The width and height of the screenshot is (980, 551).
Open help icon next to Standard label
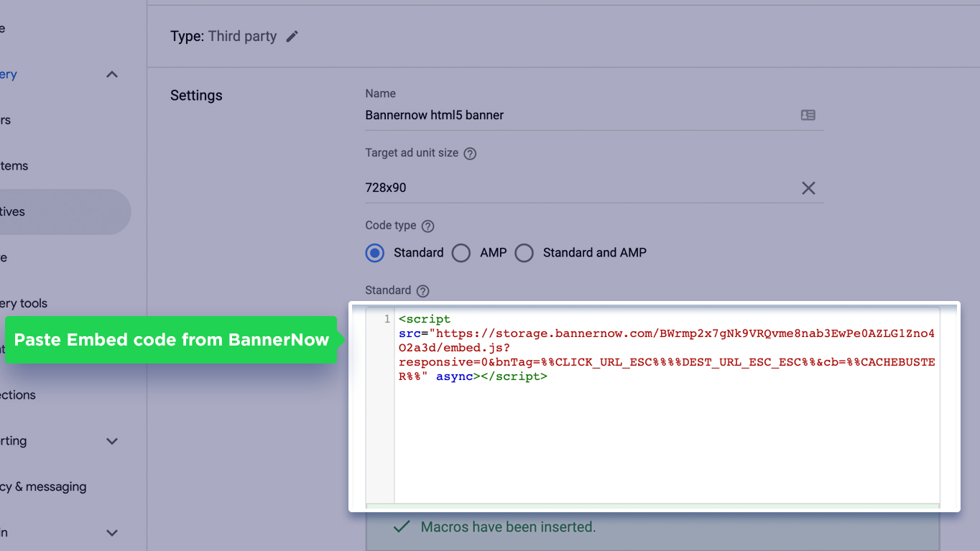(x=423, y=291)
